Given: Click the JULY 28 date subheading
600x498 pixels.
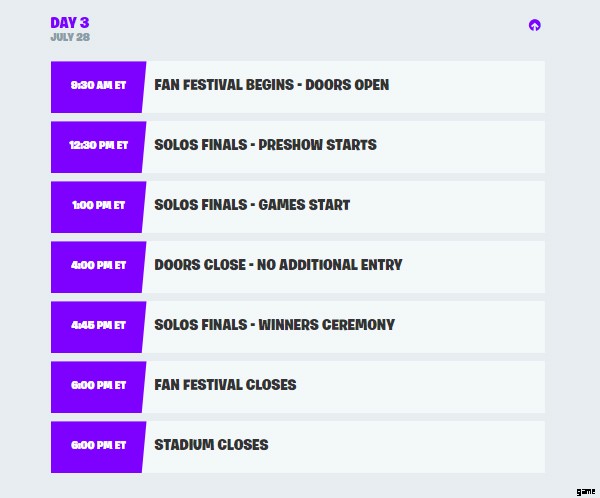Looking at the screenshot, I should [70, 37].
